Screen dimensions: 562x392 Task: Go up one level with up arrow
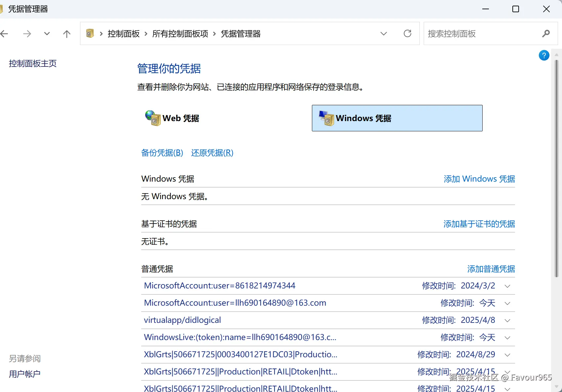67,34
